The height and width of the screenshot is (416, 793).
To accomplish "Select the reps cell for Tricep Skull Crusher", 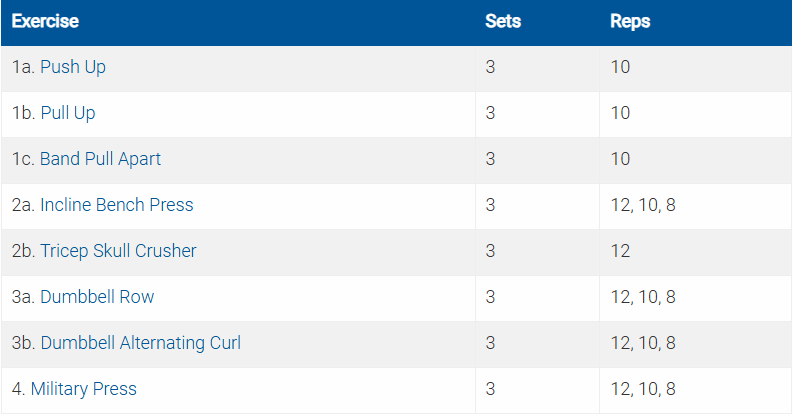I will tap(620, 252).
